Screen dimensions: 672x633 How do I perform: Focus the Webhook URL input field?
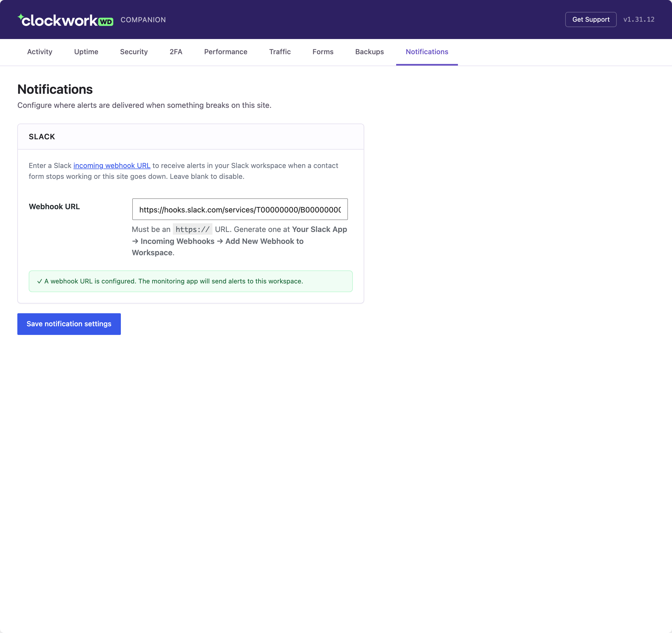(240, 209)
